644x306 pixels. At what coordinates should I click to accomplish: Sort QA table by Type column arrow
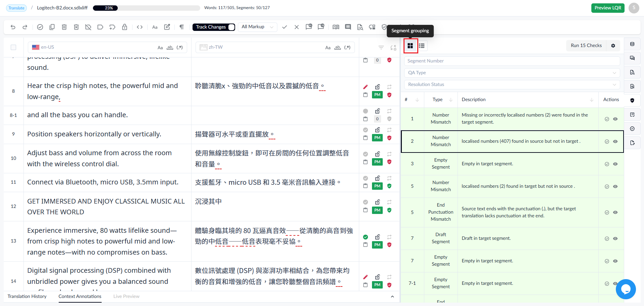[x=451, y=100]
